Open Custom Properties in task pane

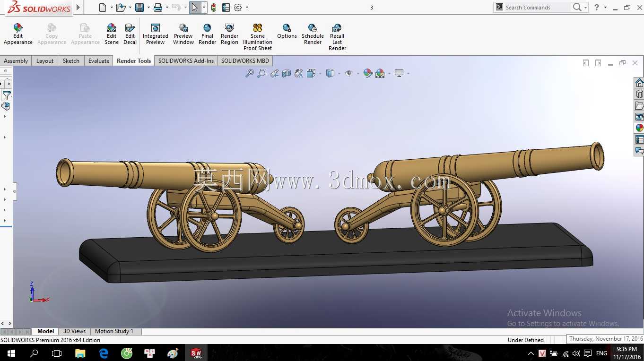pos(639,139)
